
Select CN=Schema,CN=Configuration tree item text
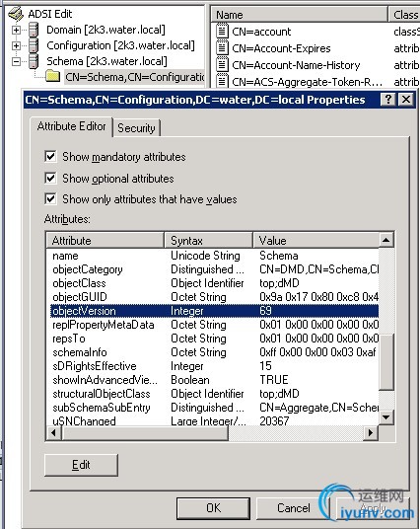pyautogui.click(x=134, y=77)
